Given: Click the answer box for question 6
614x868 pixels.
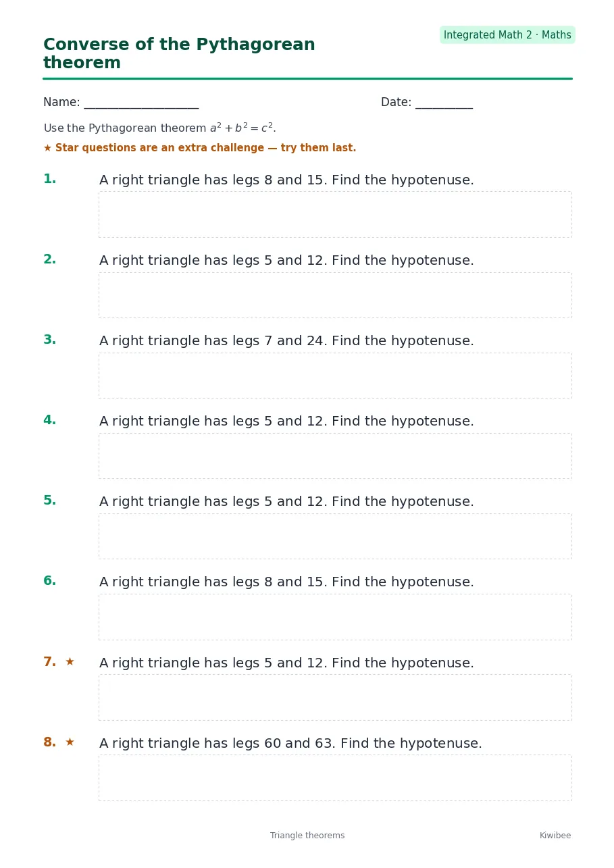Looking at the screenshot, I should 335,617.
